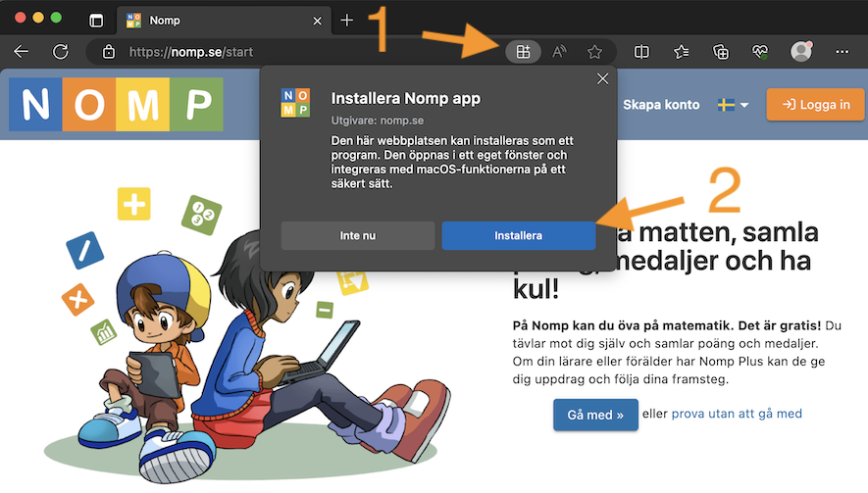The height and width of the screenshot is (493, 868).
Task: Open Settings and more menu
Action: click(x=842, y=52)
